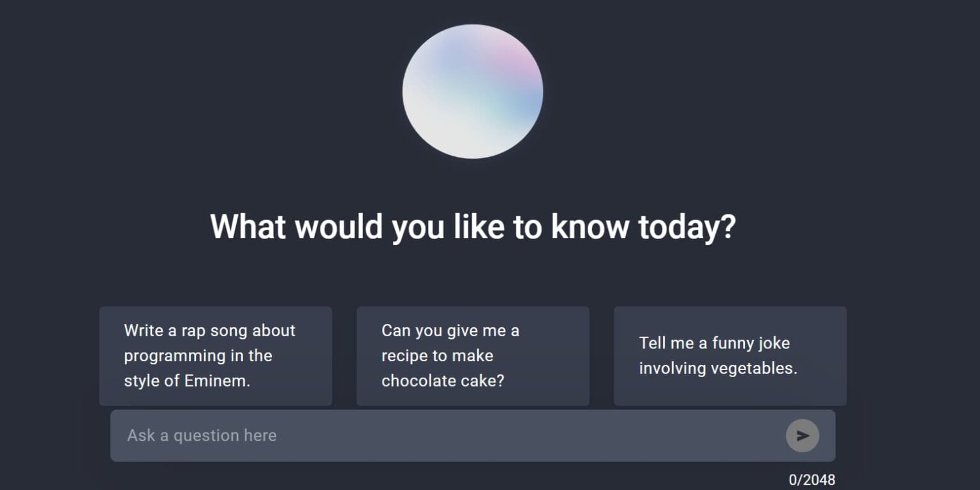Use the middle suggestion card about chocolate cake
The width and height of the screenshot is (980, 490).
(x=473, y=356)
